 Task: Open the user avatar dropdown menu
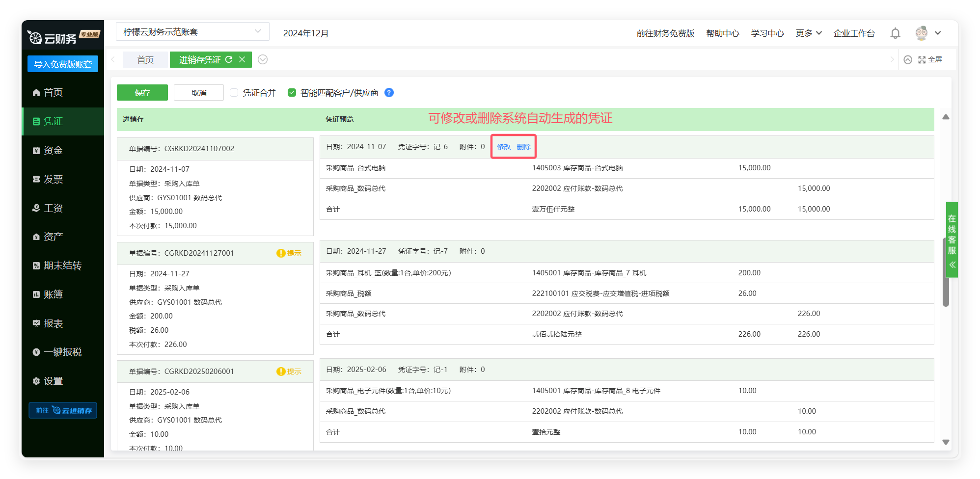click(x=928, y=33)
